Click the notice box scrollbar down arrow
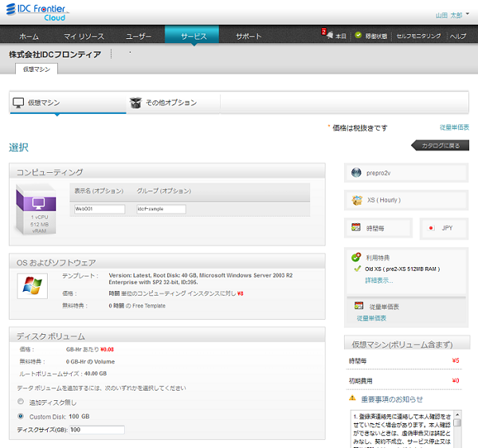The height and width of the screenshot is (448, 478). tap(457, 442)
